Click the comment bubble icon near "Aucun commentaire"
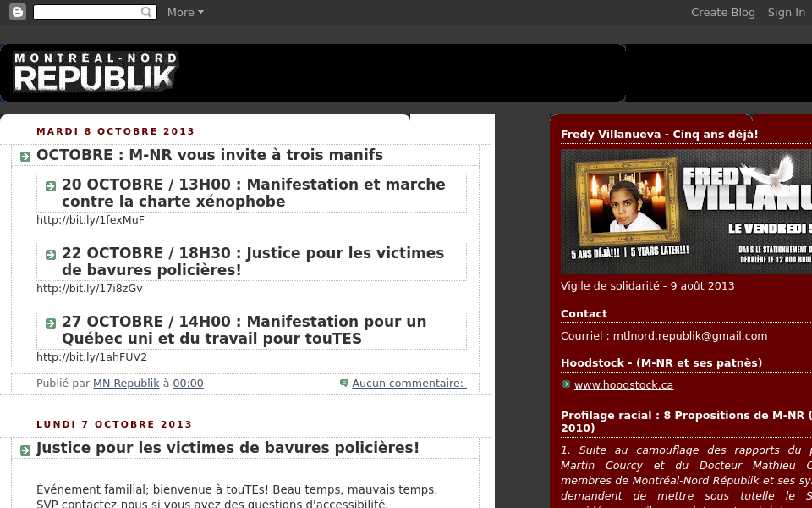The height and width of the screenshot is (508, 812). (344, 383)
